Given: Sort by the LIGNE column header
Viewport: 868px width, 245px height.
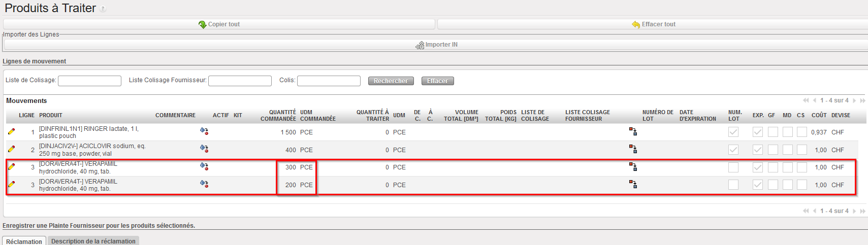Looking at the screenshot, I should (26, 116).
